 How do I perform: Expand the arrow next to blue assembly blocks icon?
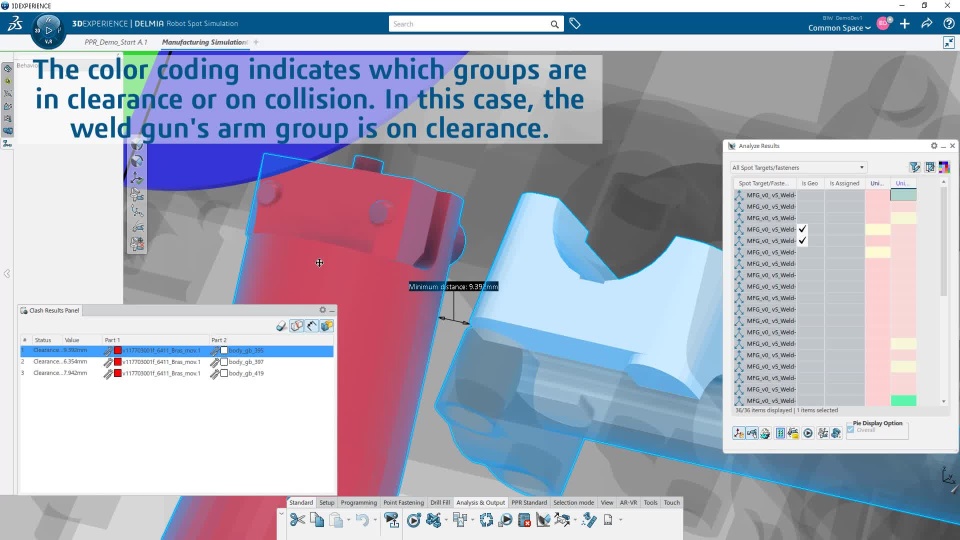[x=446, y=520]
